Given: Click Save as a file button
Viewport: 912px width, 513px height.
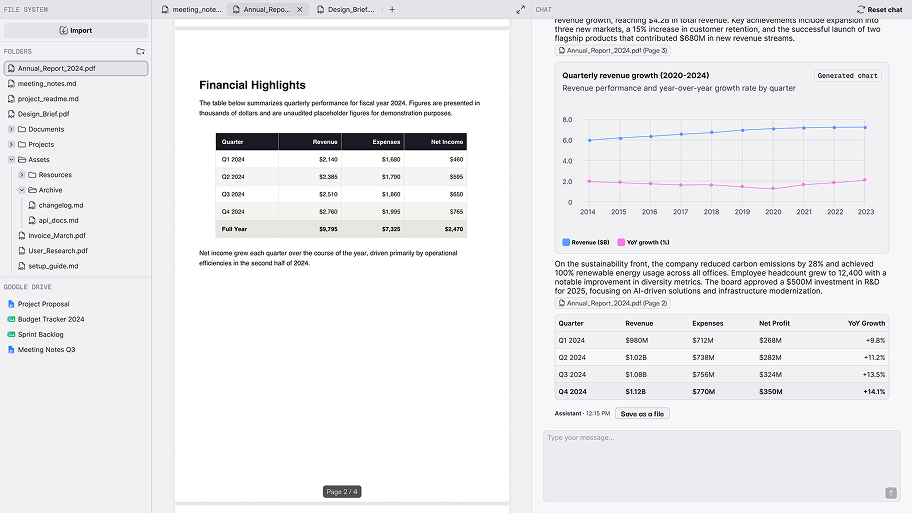Looking at the screenshot, I should [642, 414].
